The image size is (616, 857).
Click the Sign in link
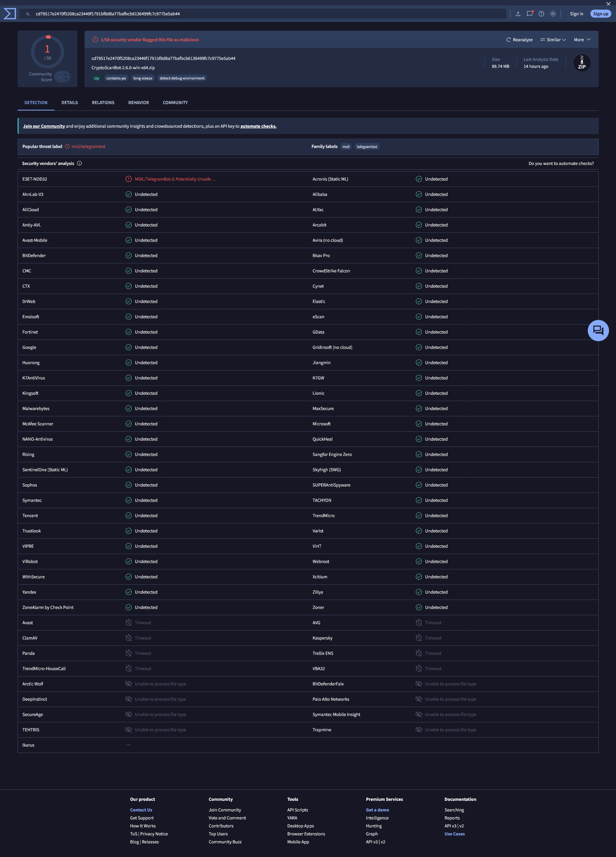pyautogui.click(x=576, y=14)
